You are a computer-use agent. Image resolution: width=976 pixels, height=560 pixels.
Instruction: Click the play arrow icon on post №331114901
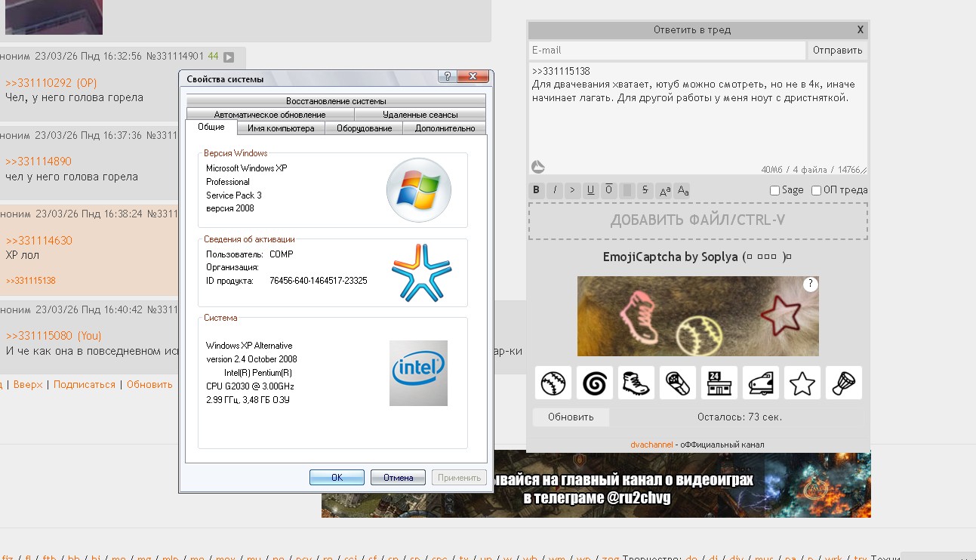pos(229,57)
